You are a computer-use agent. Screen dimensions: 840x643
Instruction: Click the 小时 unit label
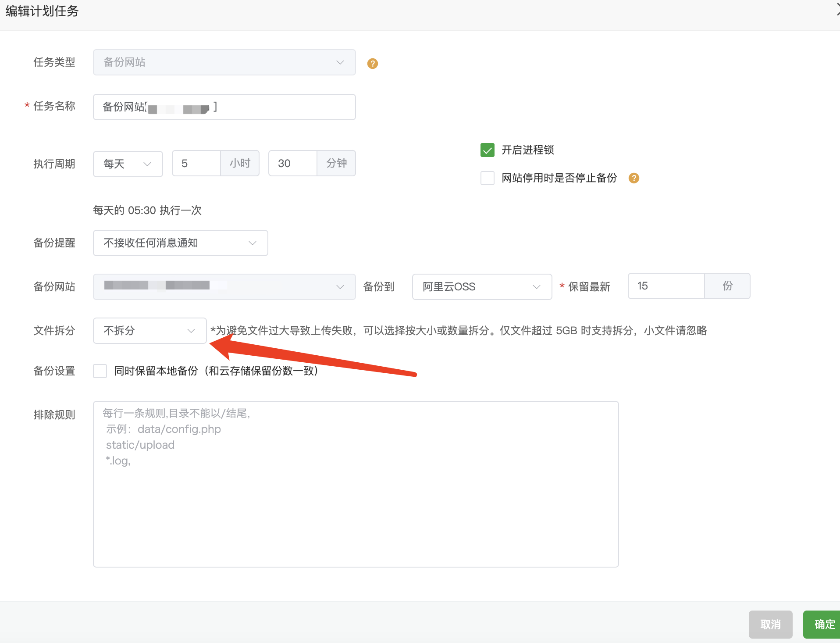click(x=240, y=163)
